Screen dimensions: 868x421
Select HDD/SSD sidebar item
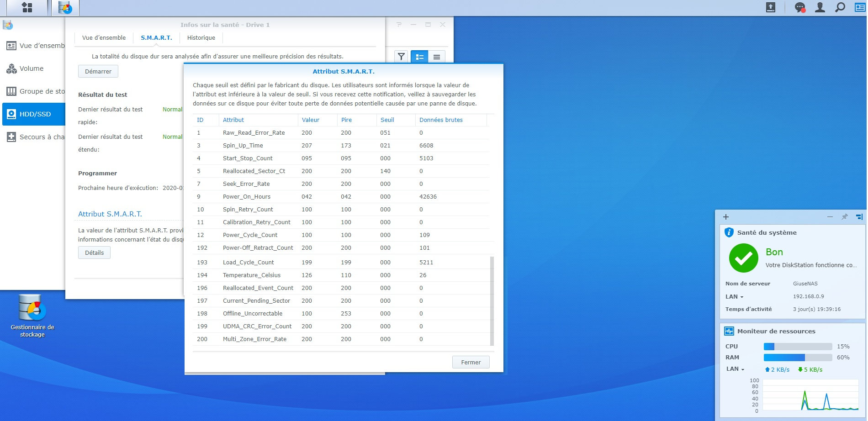point(34,114)
